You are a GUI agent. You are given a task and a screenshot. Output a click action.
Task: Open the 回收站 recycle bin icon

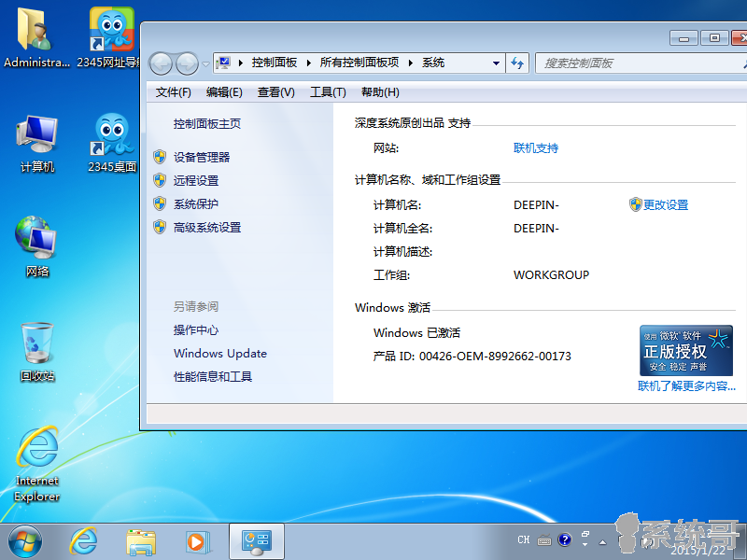pyautogui.click(x=36, y=353)
